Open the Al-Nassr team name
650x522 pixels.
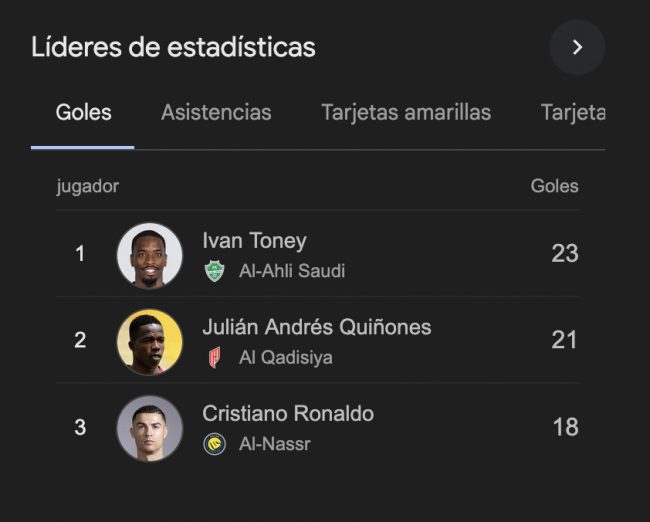click(x=275, y=444)
